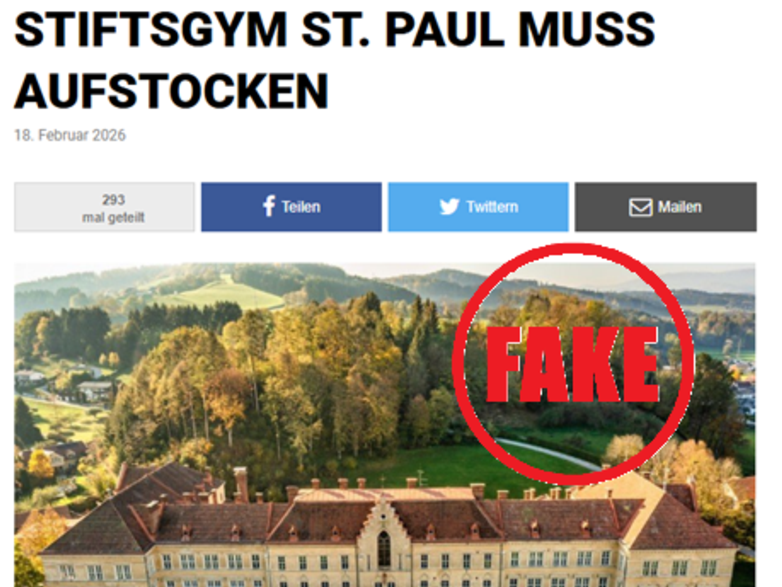Click the curved path inside red circle
The width and height of the screenshot is (782, 587).
549,453
